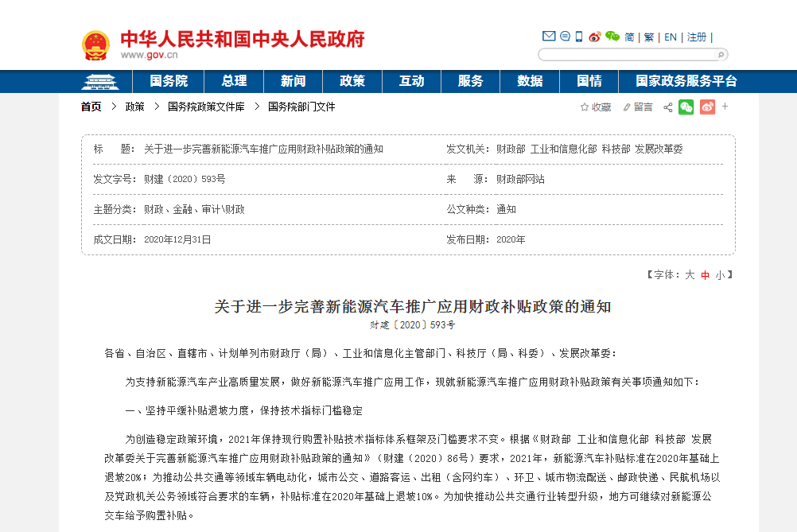797x532 pixels.
Task: Share article via green WeChat button
Action: pos(686,107)
